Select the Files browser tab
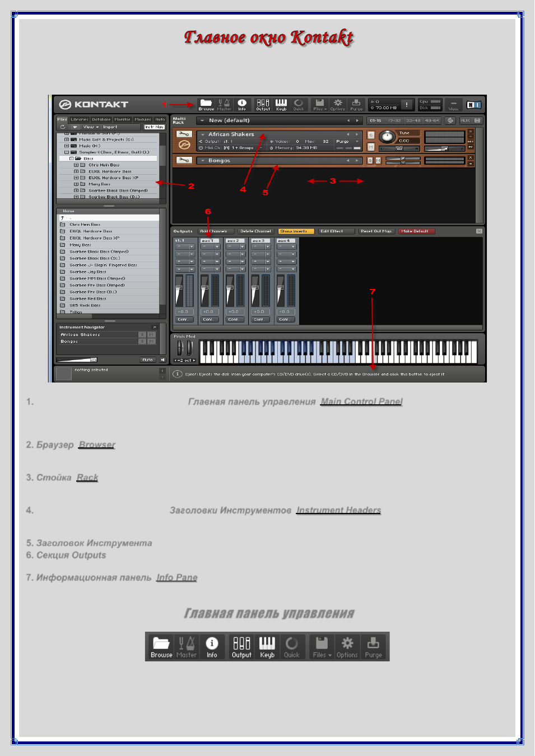Viewport: 535px width, 756px height. [62, 119]
